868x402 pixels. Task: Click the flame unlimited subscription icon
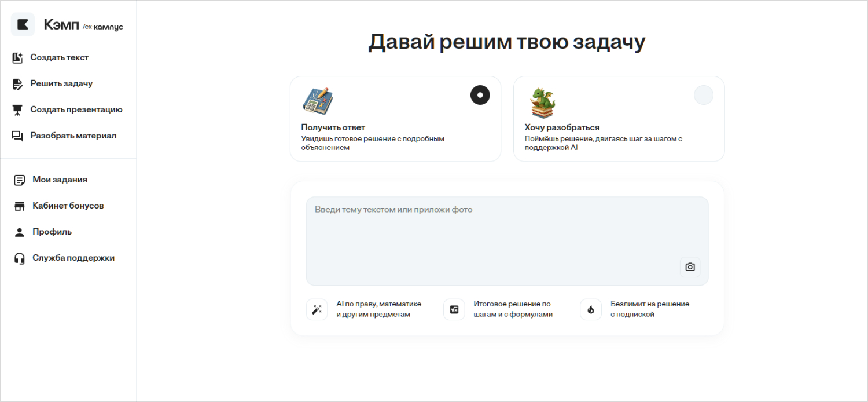[x=590, y=310]
